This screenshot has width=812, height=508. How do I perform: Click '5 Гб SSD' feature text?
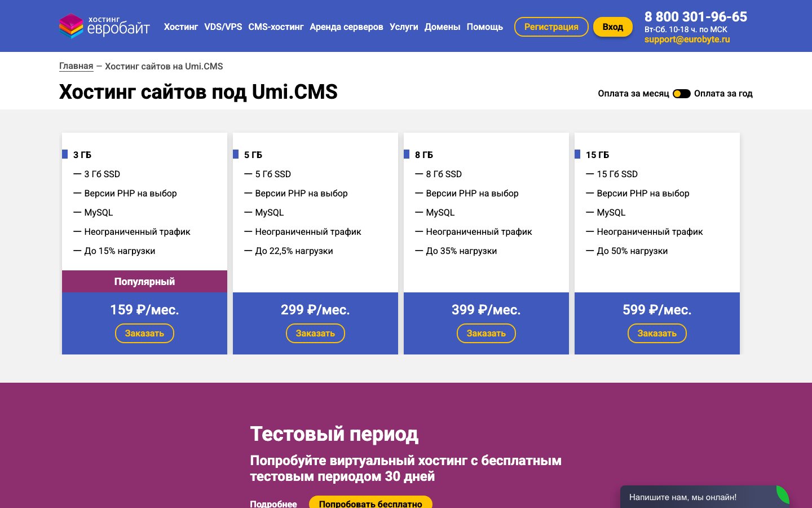(273, 174)
